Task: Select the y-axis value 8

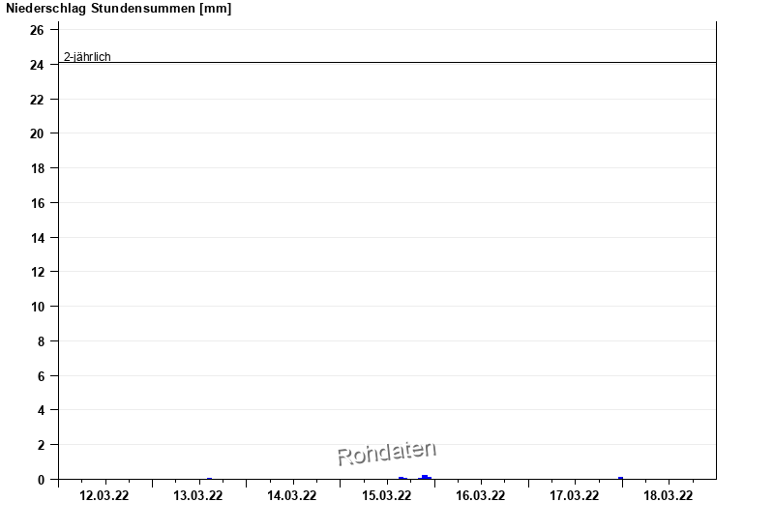Action: 40,341
